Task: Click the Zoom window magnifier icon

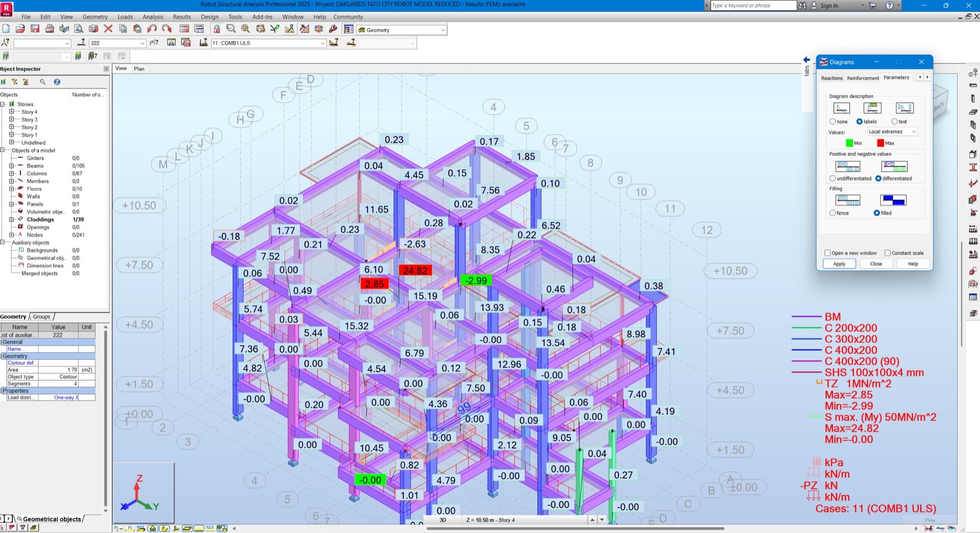Action: point(231,29)
